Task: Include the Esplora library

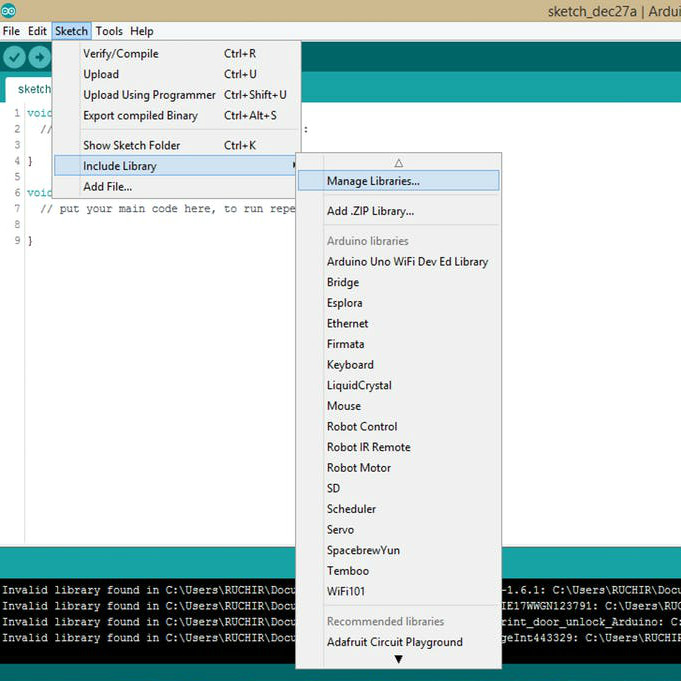Action: click(399, 303)
